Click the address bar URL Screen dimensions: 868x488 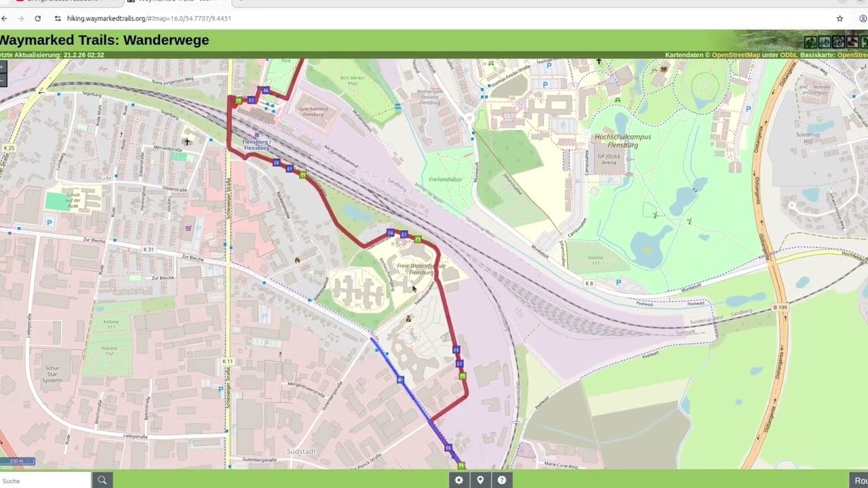click(149, 18)
